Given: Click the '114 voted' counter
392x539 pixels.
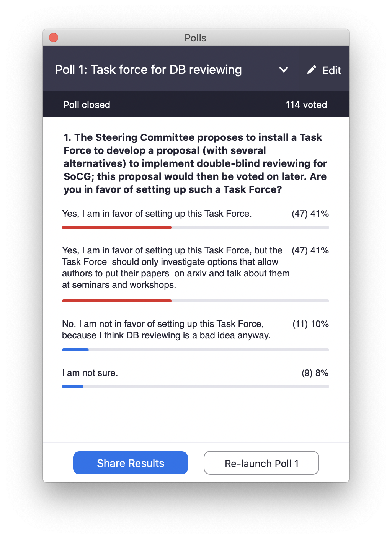Looking at the screenshot, I should pyautogui.click(x=306, y=105).
